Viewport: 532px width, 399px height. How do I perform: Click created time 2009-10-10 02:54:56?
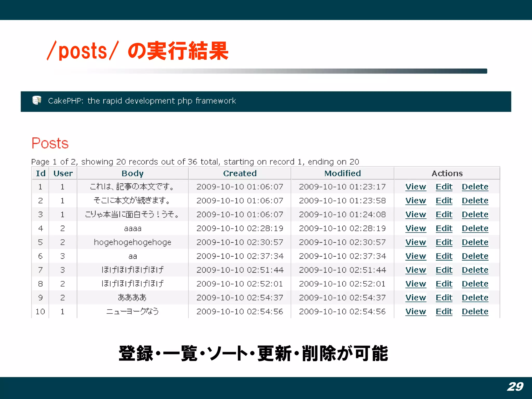pos(240,311)
